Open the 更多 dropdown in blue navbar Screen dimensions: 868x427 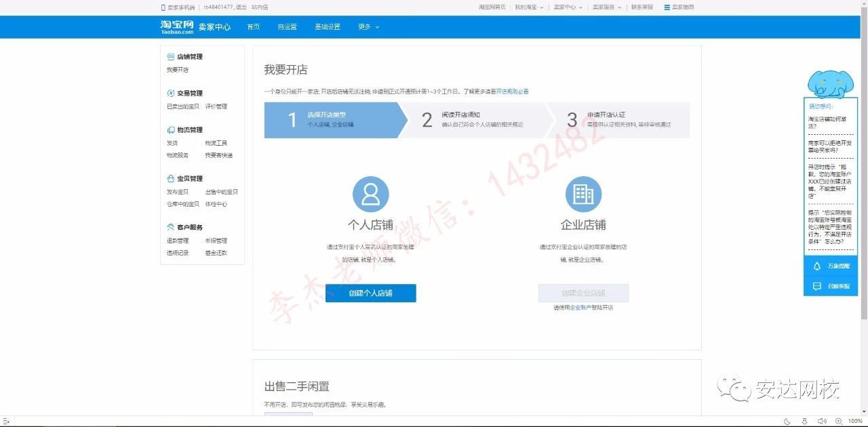pos(368,27)
